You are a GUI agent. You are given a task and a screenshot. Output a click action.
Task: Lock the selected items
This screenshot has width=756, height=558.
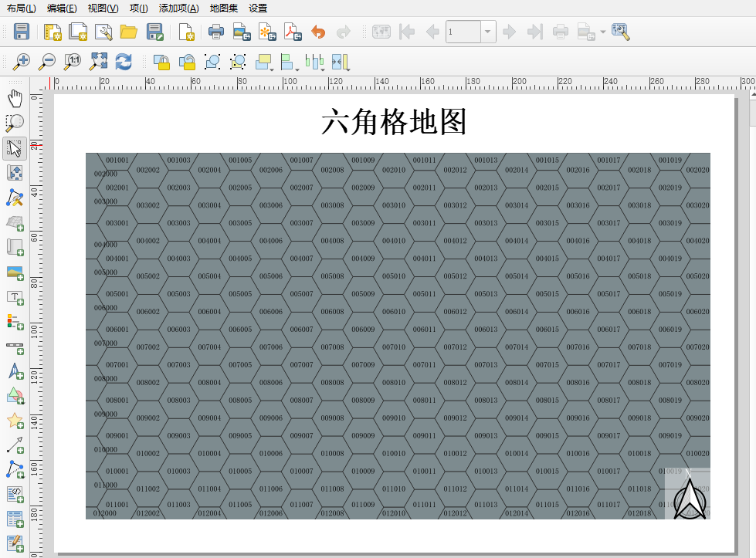tap(161, 61)
